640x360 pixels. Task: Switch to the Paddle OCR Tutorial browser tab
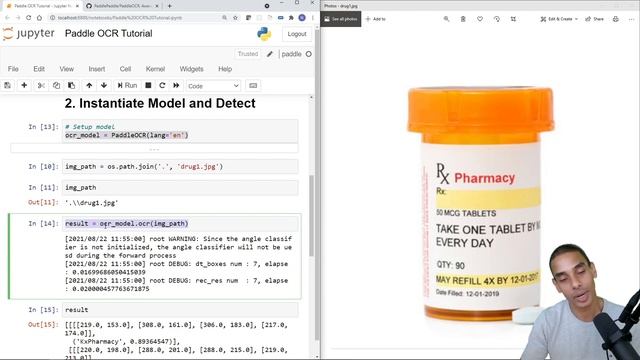[43, 6]
